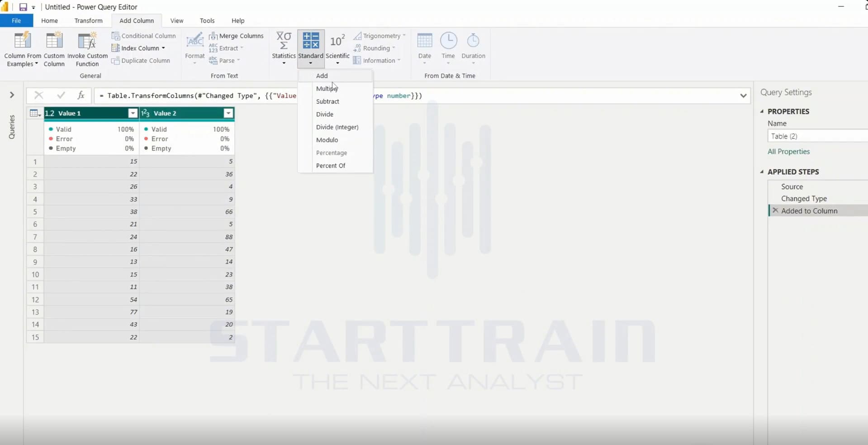Expand the formula bar chevron
This screenshot has width=868, height=445.
click(x=743, y=96)
